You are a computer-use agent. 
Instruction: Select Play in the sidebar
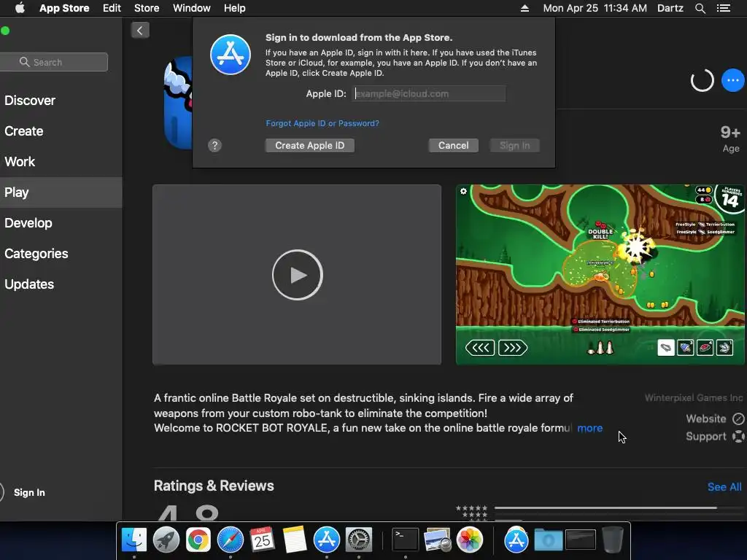click(x=61, y=192)
